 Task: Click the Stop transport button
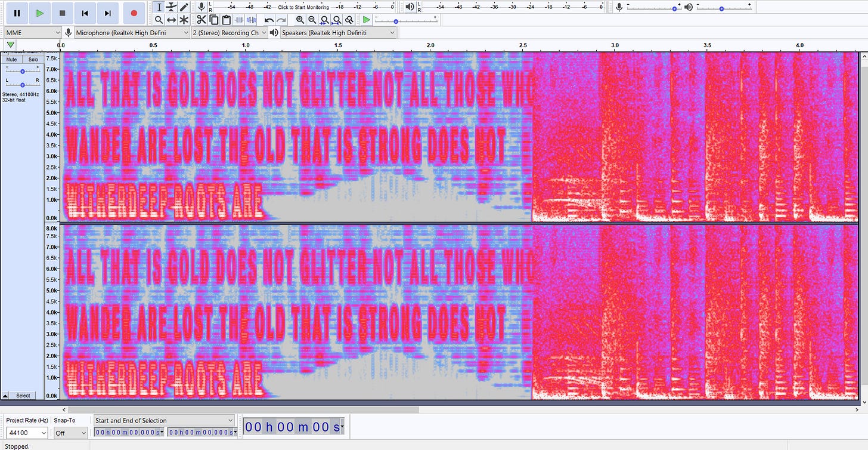pos(62,13)
